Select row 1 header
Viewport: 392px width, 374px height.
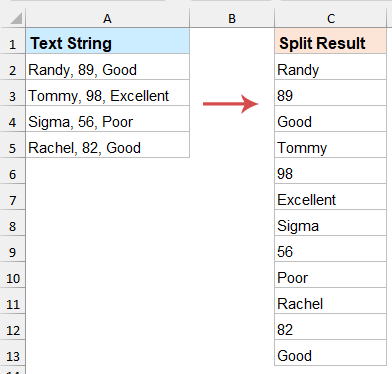pyautogui.click(x=13, y=41)
